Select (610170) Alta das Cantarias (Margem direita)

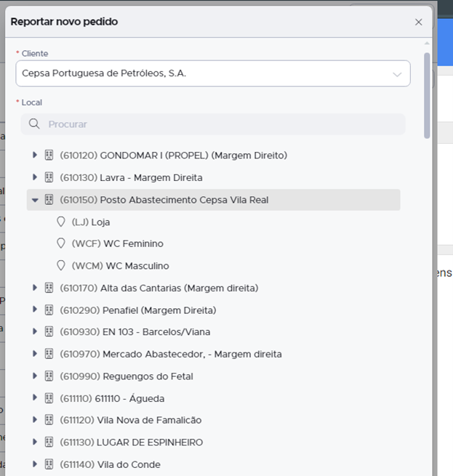pos(159,288)
